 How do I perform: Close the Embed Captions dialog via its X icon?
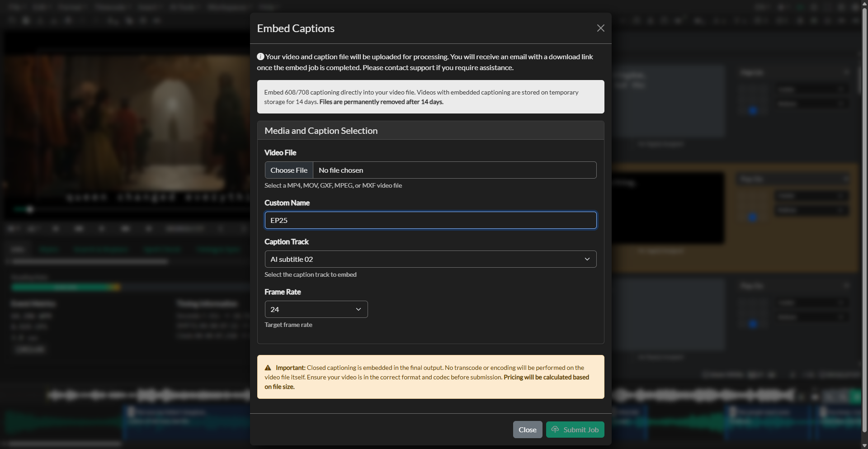pyautogui.click(x=600, y=28)
